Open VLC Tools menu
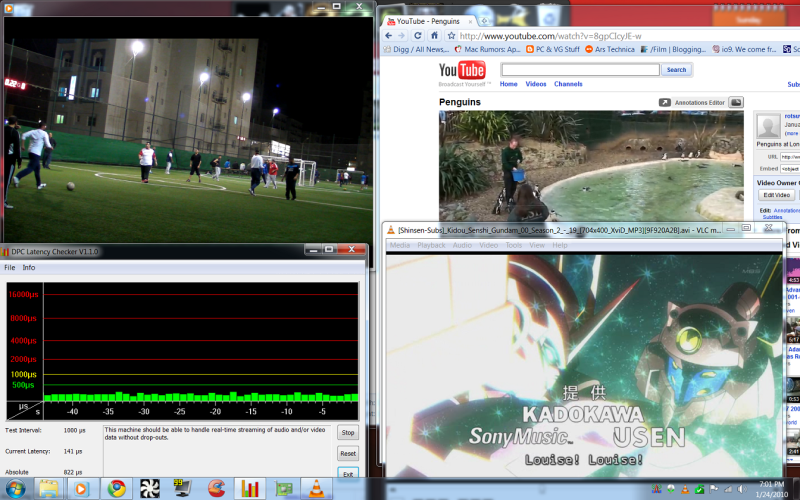Image resolution: width=800 pixels, height=500 pixels. [514, 245]
